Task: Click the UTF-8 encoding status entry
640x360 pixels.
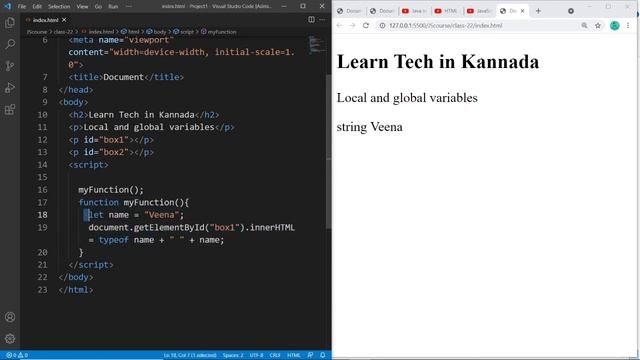Action: pyautogui.click(x=256, y=355)
